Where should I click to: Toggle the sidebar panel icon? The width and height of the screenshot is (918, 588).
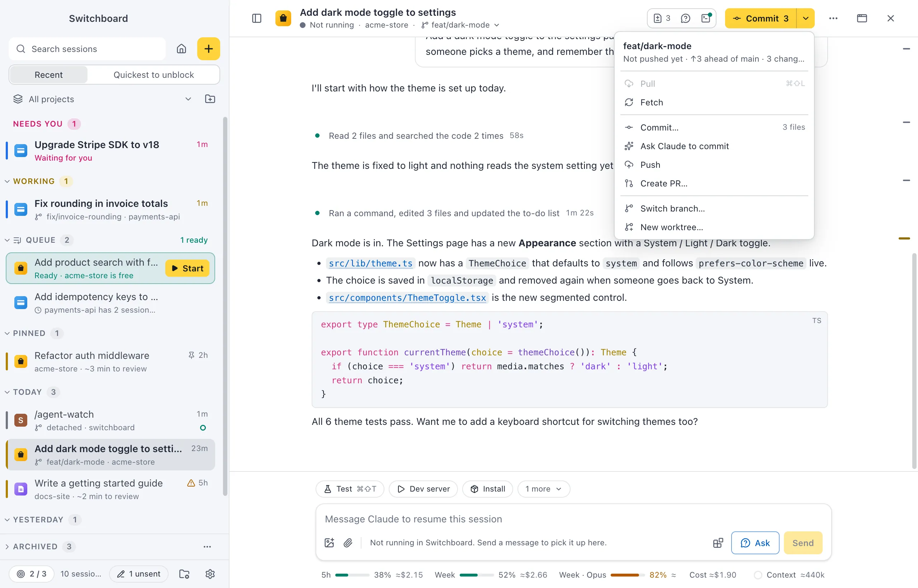click(257, 18)
